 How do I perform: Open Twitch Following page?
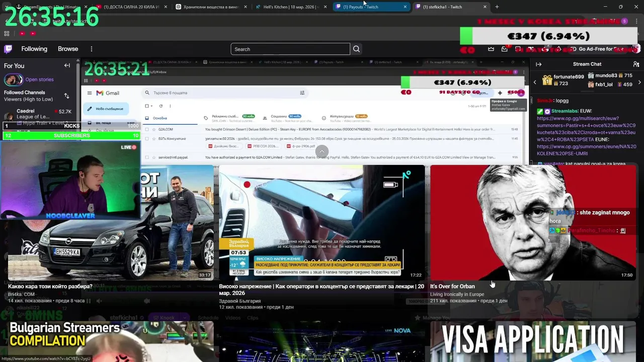click(x=34, y=49)
